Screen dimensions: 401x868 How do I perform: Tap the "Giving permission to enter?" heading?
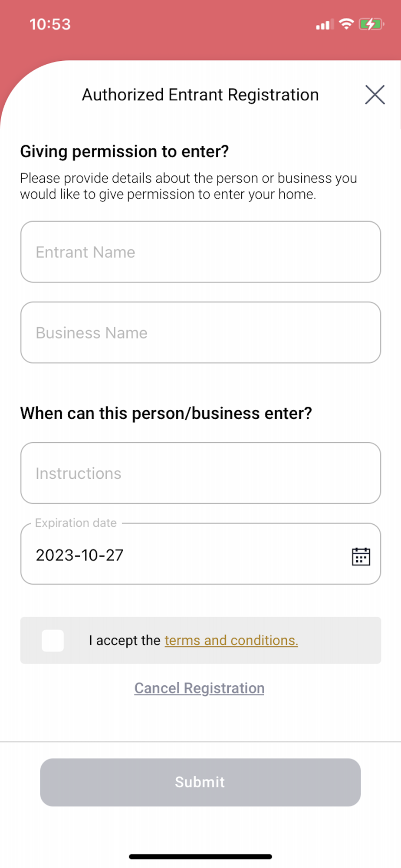click(x=125, y=151)
